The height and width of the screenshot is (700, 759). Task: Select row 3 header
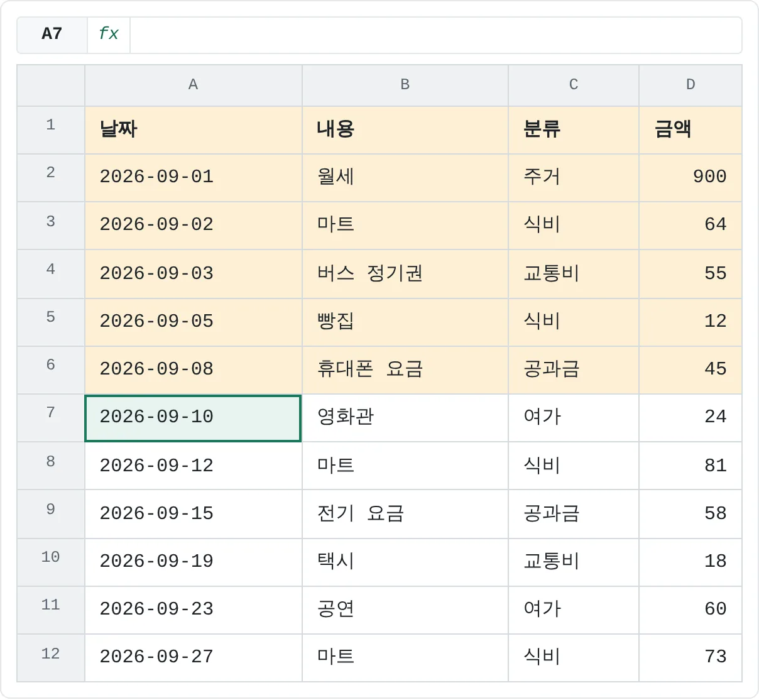click(51, 226)
